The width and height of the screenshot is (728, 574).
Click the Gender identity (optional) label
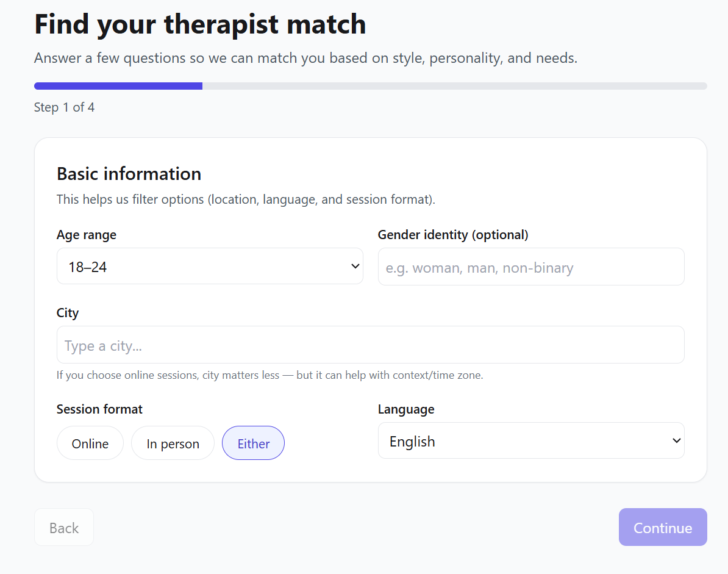click(x=453, y=235)
